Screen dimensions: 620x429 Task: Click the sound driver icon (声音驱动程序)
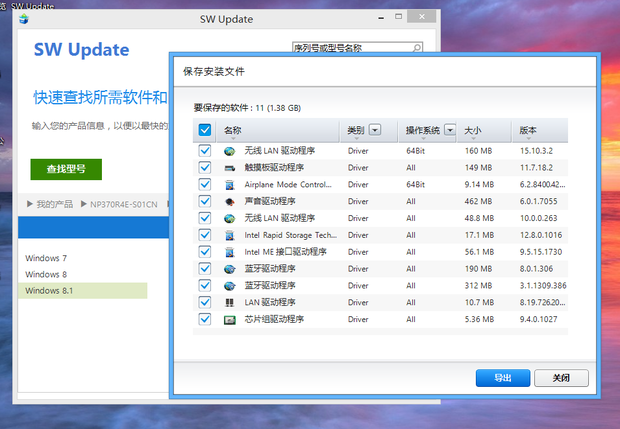(x=229, y=202)
